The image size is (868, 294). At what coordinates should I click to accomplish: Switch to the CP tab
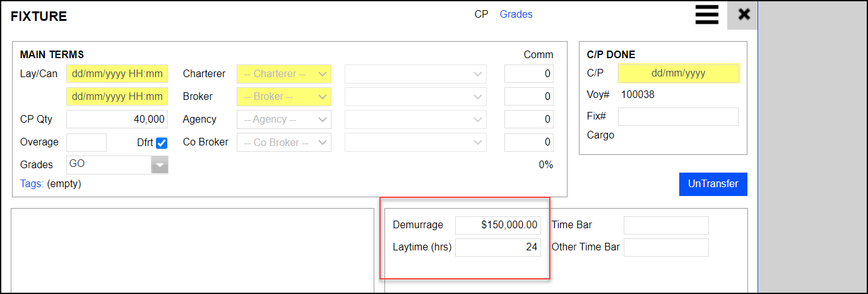click(x=481, y=14)
